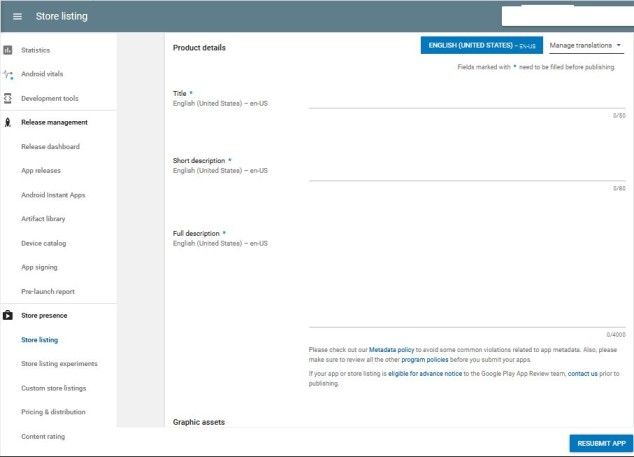The image size is (634, 457).
Task: Click the Development tools icon
Action: tap(8, 98)
